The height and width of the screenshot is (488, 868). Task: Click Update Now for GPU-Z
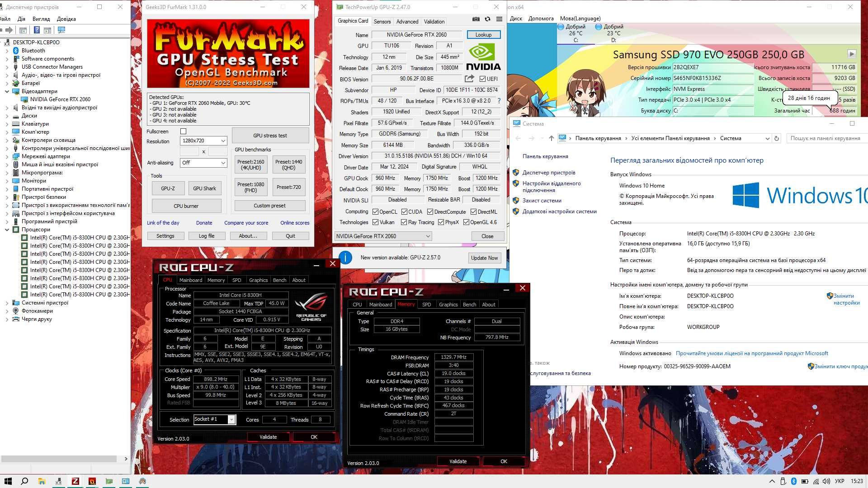click(x=484, y=258)
